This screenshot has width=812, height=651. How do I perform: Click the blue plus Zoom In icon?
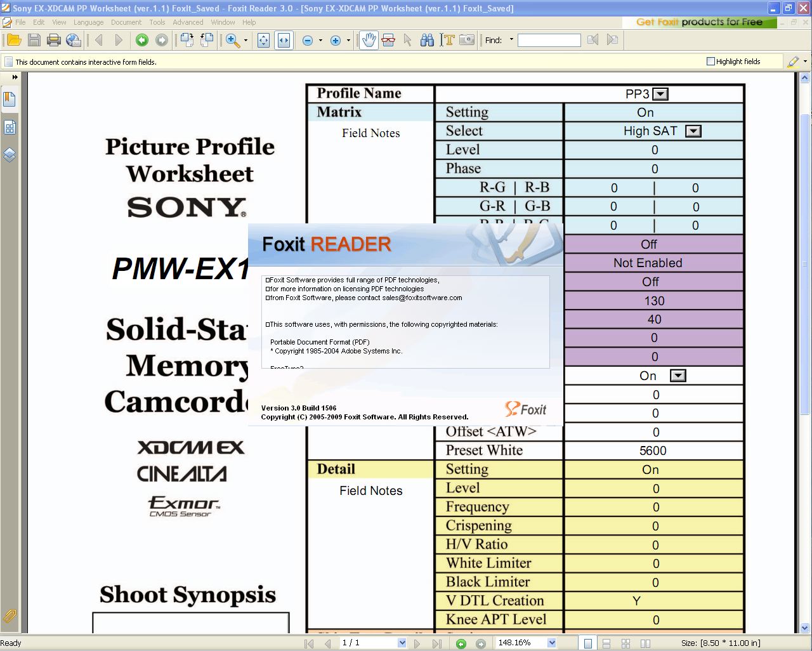[336, 41]
